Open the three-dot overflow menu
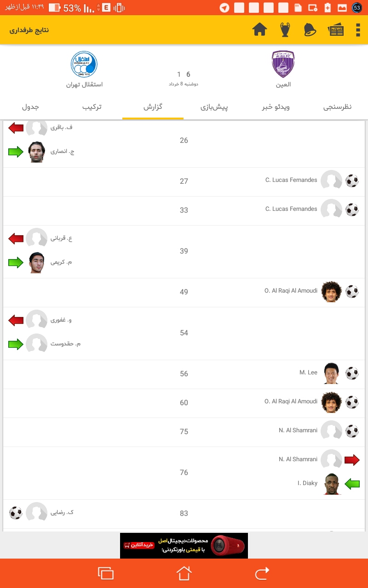 point(358,30)
